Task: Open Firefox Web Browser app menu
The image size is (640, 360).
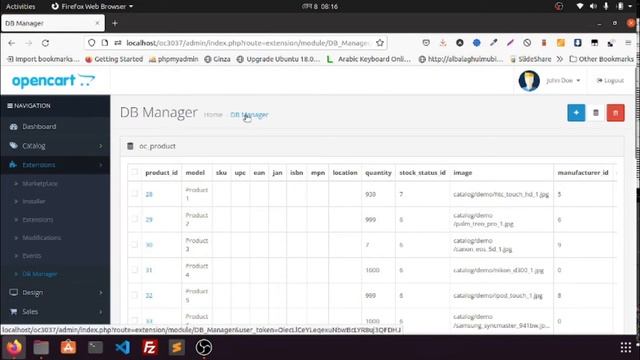Action: point(92,7)
